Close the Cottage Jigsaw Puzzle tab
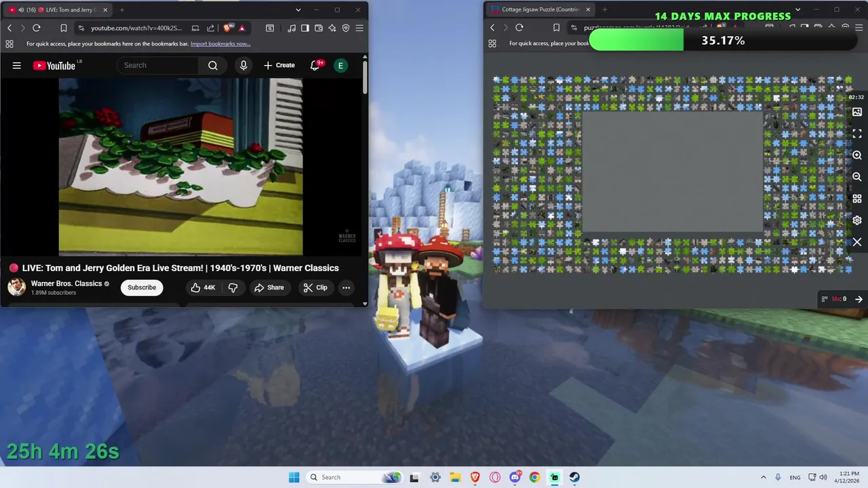868x488 pixels. tap(588, 9)
